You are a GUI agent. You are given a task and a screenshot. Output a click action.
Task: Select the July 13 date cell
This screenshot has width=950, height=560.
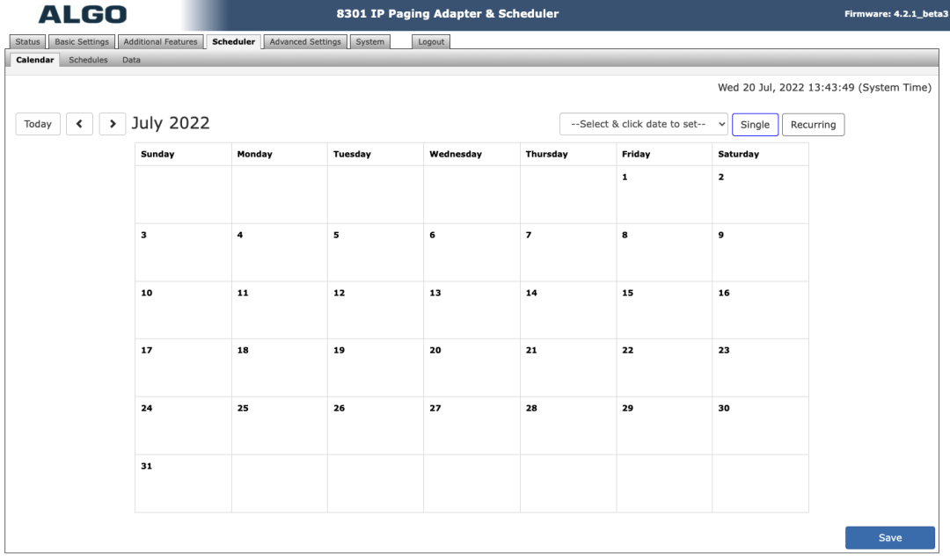471,309
